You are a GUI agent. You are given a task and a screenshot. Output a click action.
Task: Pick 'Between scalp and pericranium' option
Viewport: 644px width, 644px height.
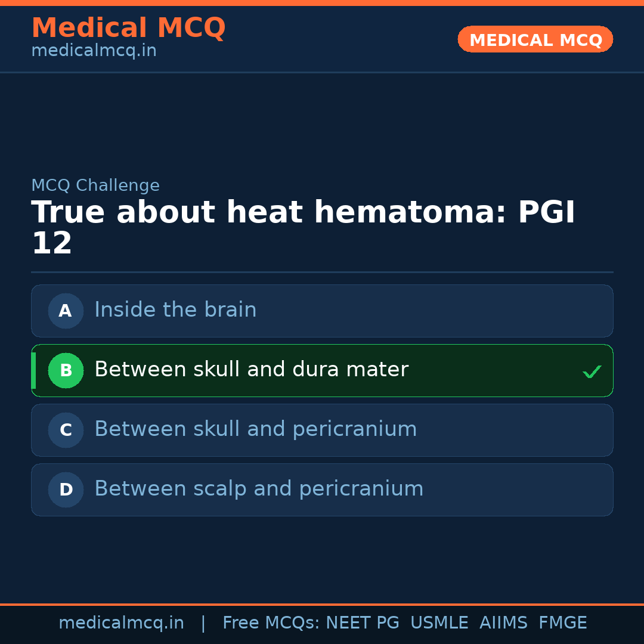point(259,489)
